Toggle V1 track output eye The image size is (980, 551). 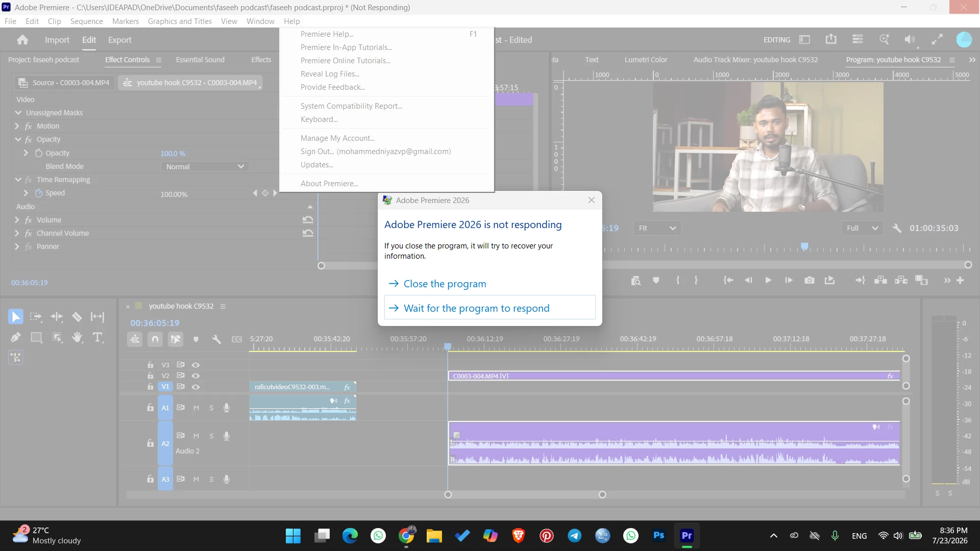pyautogui.click(x=195, y=387)
